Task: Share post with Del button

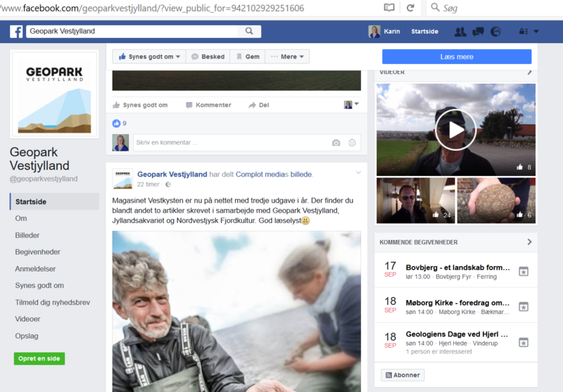Action: [x=258, y=105]
